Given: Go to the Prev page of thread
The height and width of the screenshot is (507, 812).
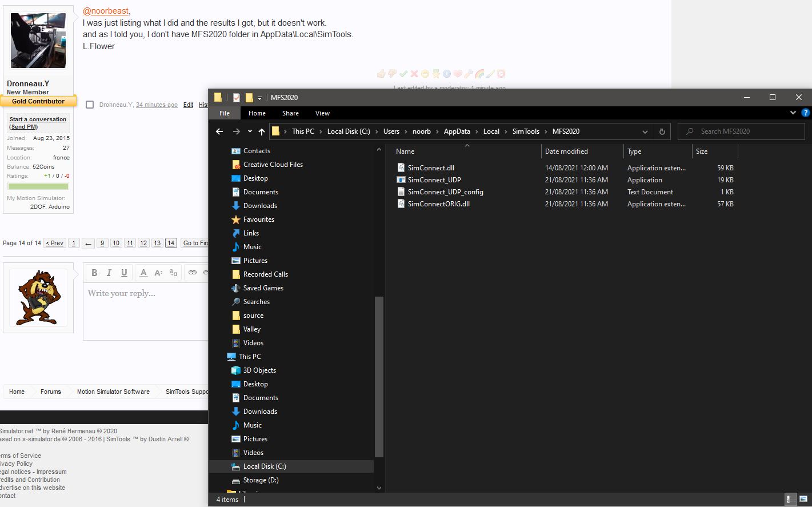Looking at the screenshot, I should tap(55, 243).
